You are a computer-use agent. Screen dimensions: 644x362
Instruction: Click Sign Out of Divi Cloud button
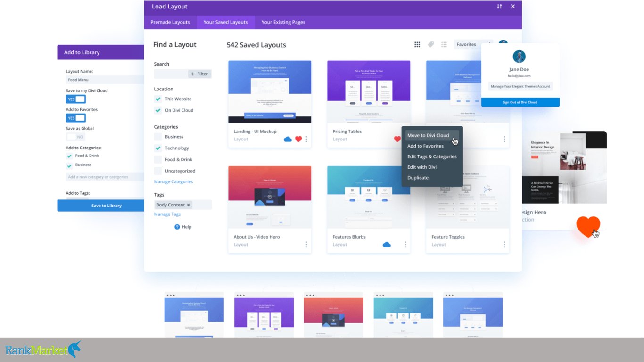[520, 102]
